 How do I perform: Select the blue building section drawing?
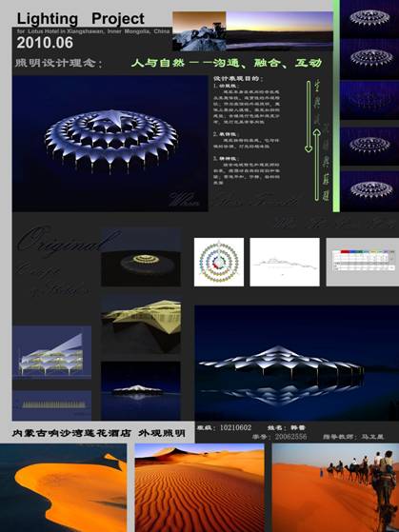(51, 352)
